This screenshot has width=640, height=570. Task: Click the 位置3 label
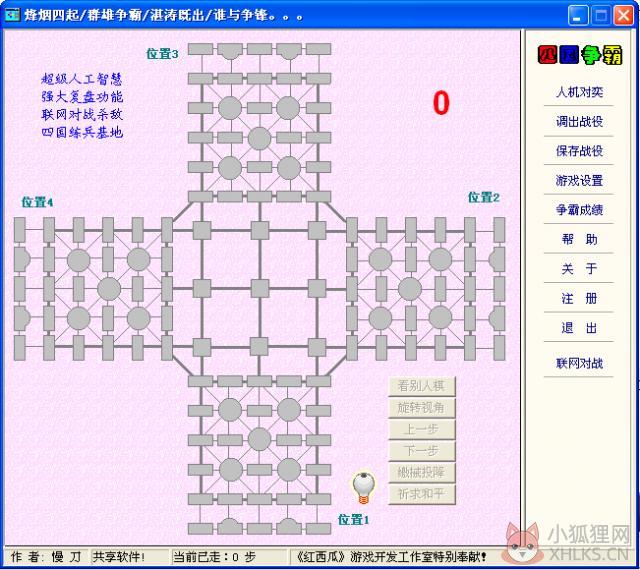click(x=162, y=53)
